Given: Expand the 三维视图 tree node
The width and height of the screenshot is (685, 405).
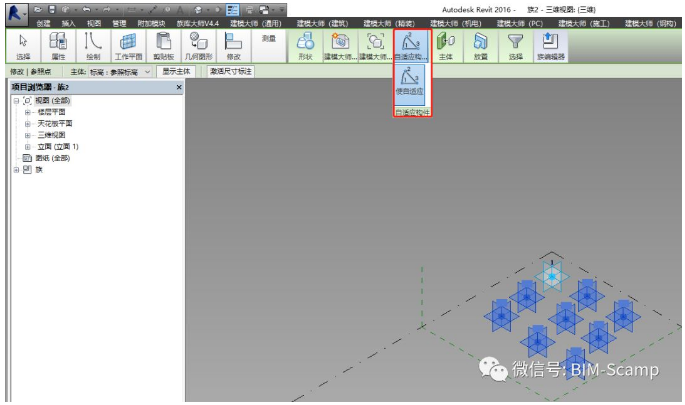Looking at the screenshot, I should tap(28, 135).
